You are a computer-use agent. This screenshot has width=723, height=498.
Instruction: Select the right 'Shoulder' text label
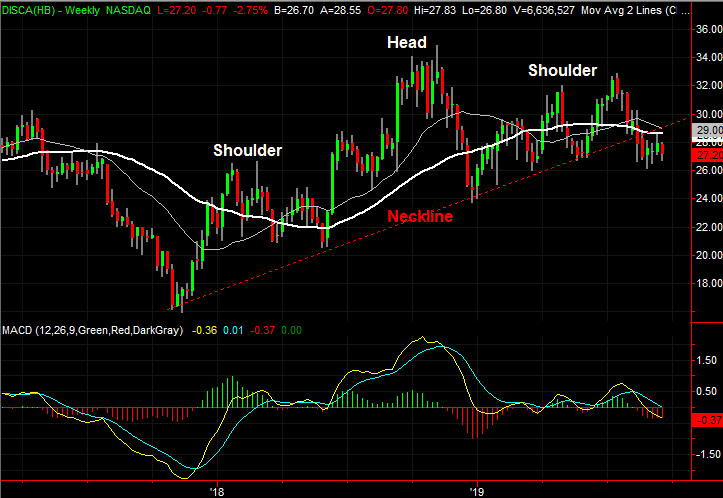coord(563,70)
